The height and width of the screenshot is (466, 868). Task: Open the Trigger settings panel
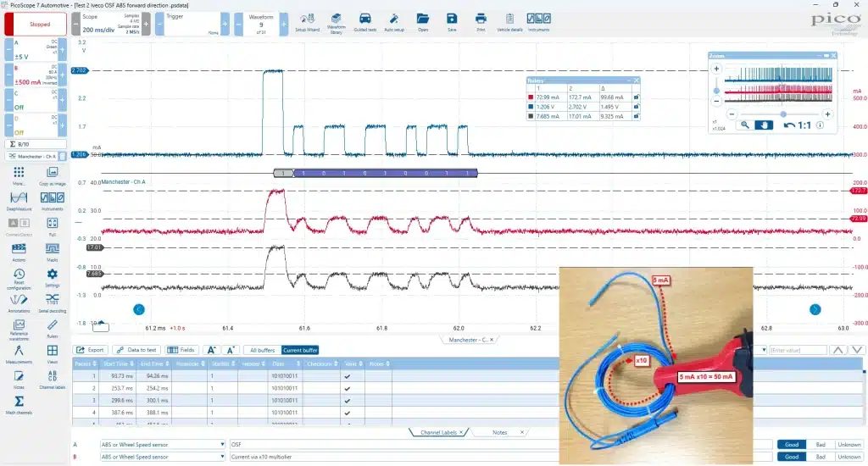point(192,25)
